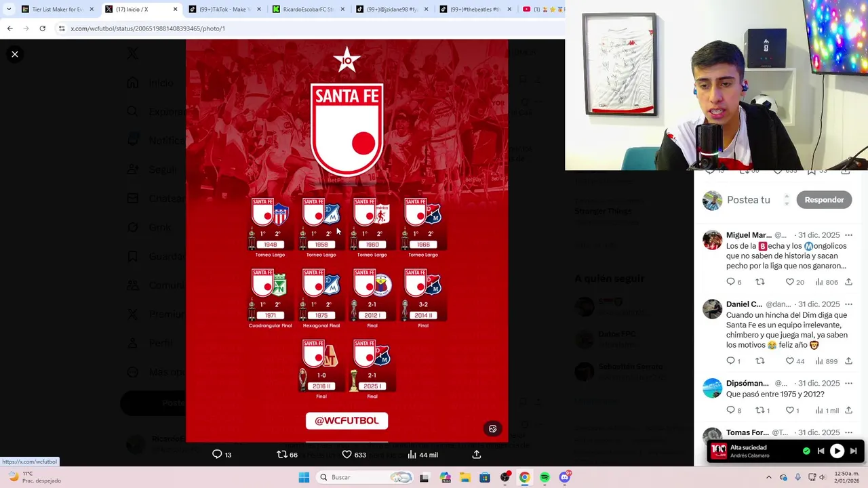This screenshot has width=868, height=488.
Task: View analytics of the 44 mil views
Action: 422,455
